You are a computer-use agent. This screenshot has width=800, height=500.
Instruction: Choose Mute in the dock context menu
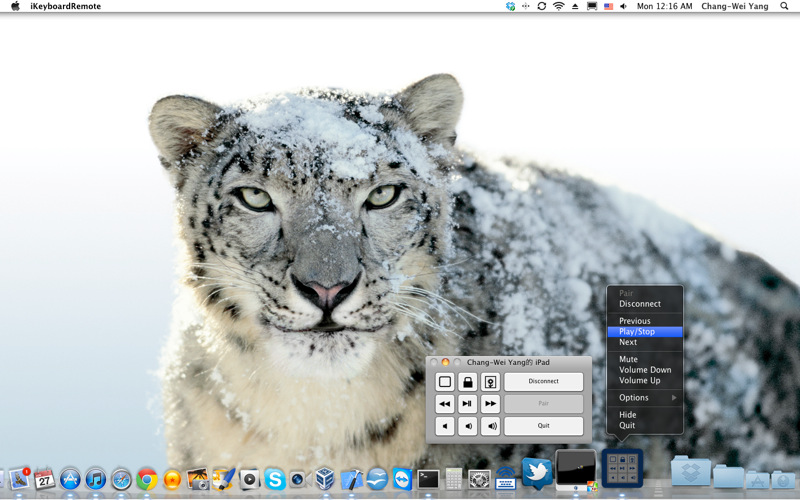pyautogui.click(x=645, y=359)
